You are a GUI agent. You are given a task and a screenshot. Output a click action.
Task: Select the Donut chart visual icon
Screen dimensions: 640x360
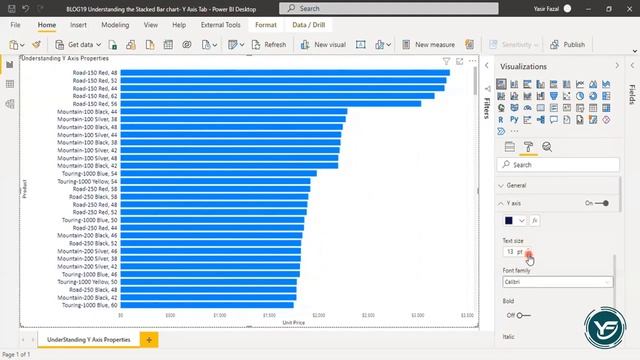coord(593,96)
